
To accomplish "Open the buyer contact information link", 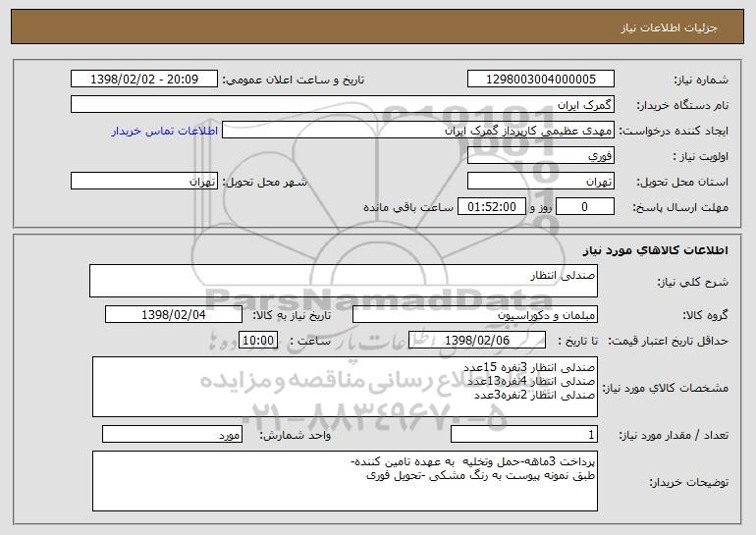I will [165, 131].
